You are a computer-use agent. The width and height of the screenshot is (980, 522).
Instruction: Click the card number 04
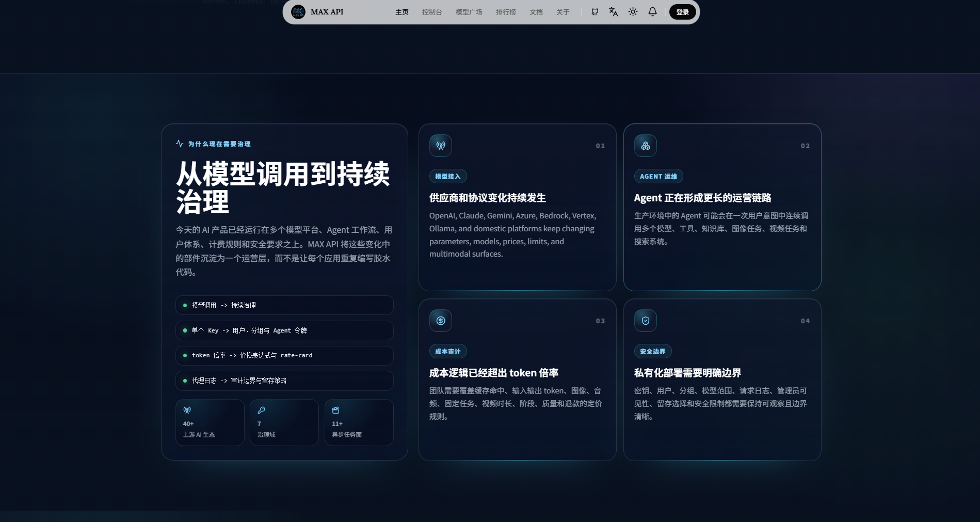coord(805,321)
